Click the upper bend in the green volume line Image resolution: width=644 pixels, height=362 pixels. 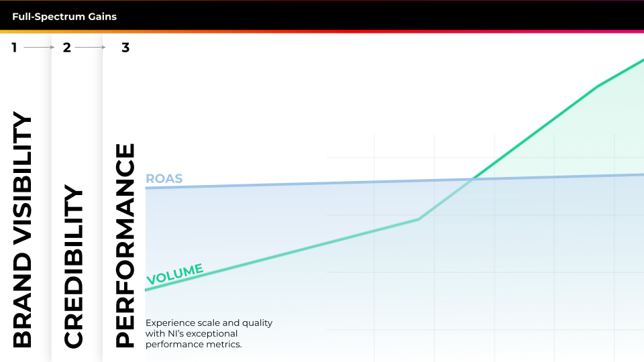click(x=598, y=85)
